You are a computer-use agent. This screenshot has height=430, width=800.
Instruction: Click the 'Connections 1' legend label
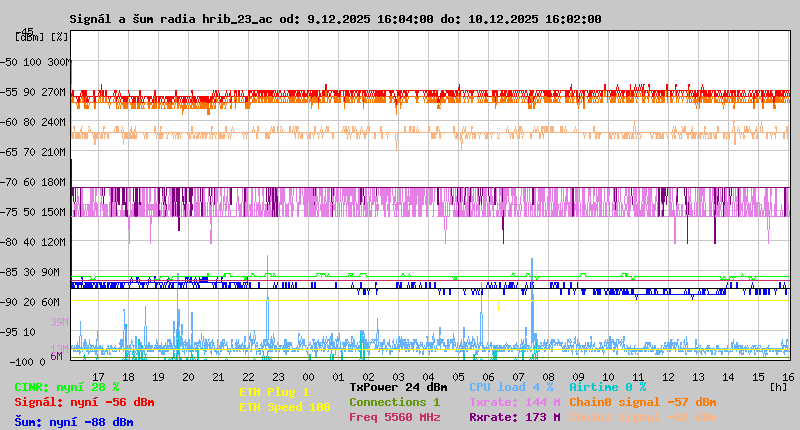[394, 402]
